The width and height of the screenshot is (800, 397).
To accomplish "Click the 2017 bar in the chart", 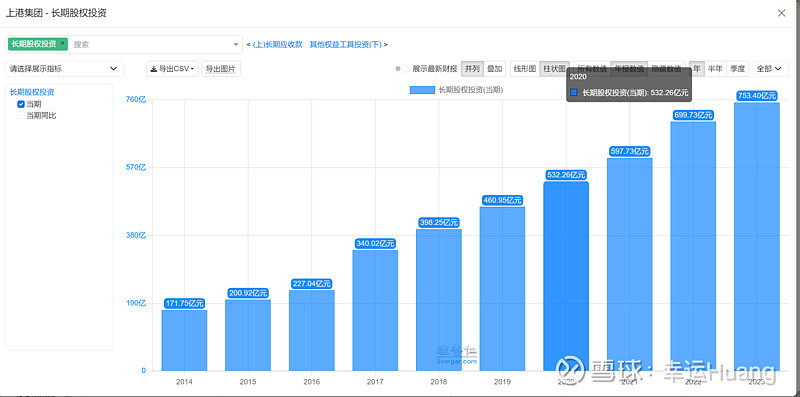I will [x=375, y=310].
